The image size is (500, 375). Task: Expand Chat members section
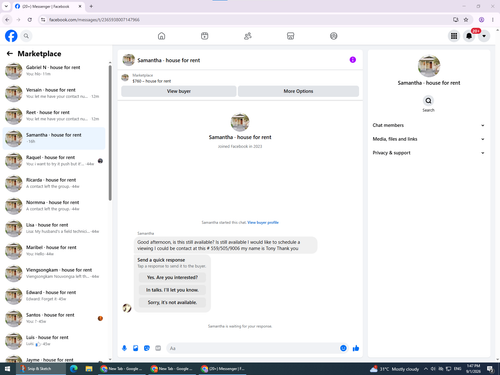[428, 125]
